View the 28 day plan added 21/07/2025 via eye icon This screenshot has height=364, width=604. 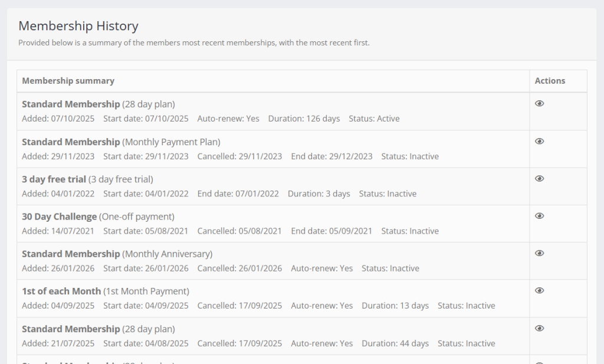[539, 329]
